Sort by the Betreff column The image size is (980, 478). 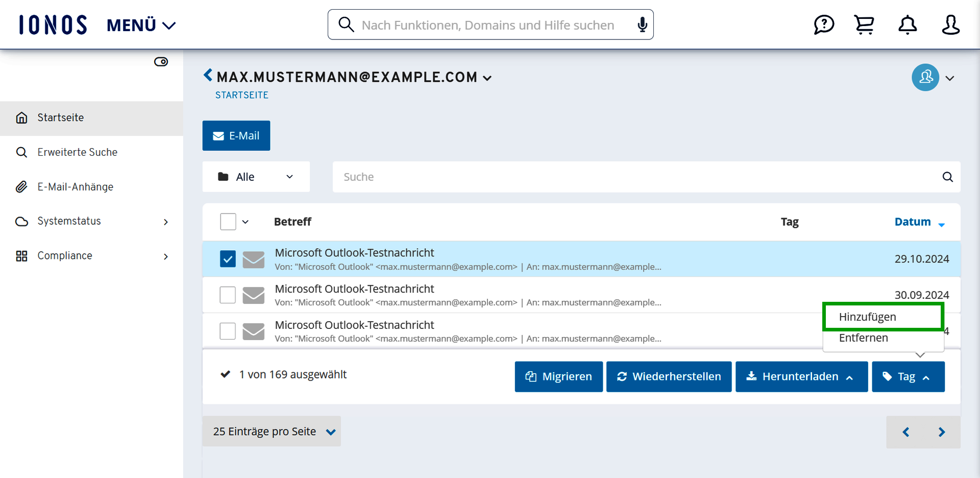pos(292,222)
